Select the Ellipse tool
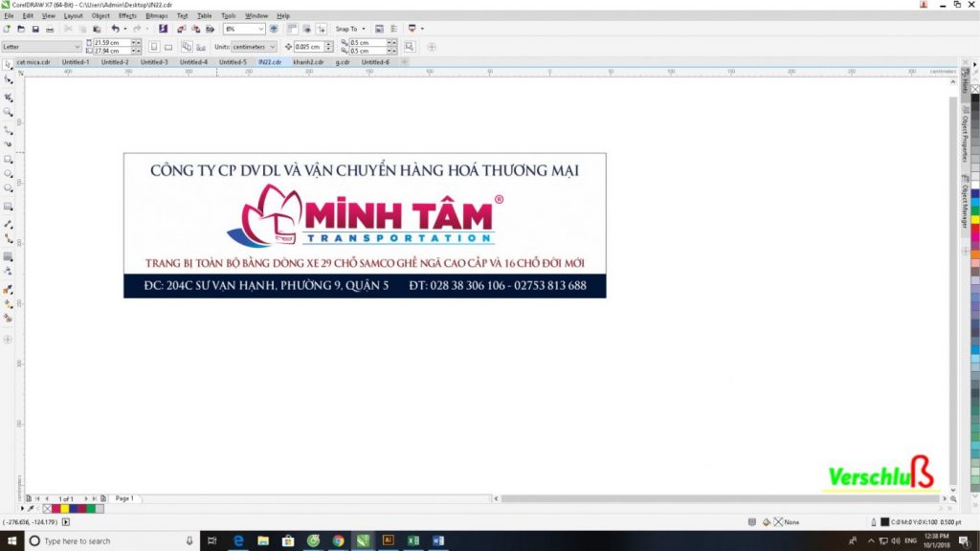 [x=8, y=174]
